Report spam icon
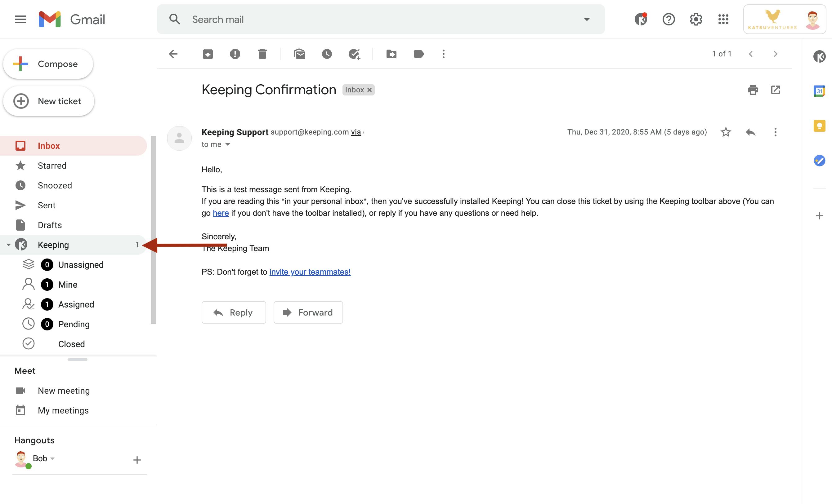Viewport: 832px width, 504px height. coord(235,54)
